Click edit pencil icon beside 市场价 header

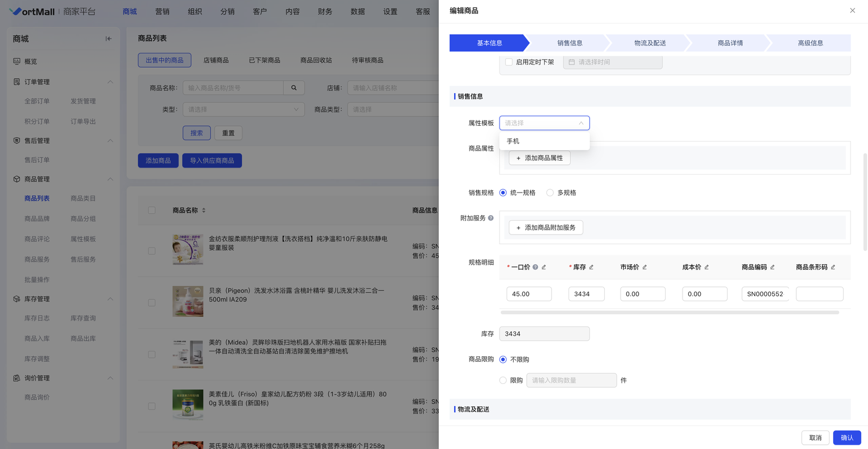click(644, 267)
